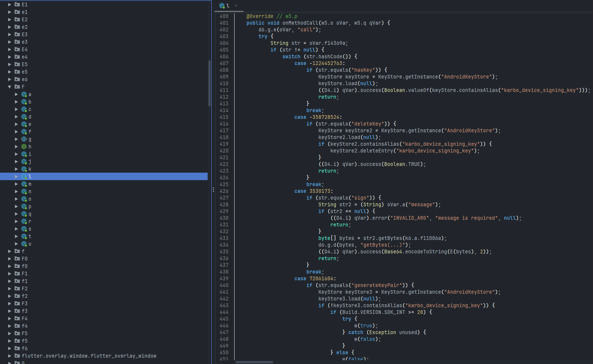The width and height of the screenshot is (593, 364).
Task: Select package E3 in tree
Action: pyautogui.click(x=25, y=34)
